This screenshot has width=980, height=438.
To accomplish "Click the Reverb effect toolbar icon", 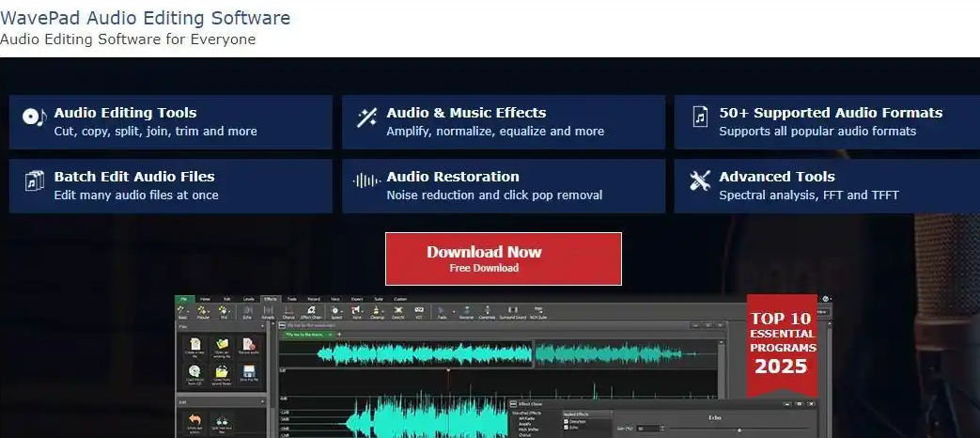I will [268, 310].
